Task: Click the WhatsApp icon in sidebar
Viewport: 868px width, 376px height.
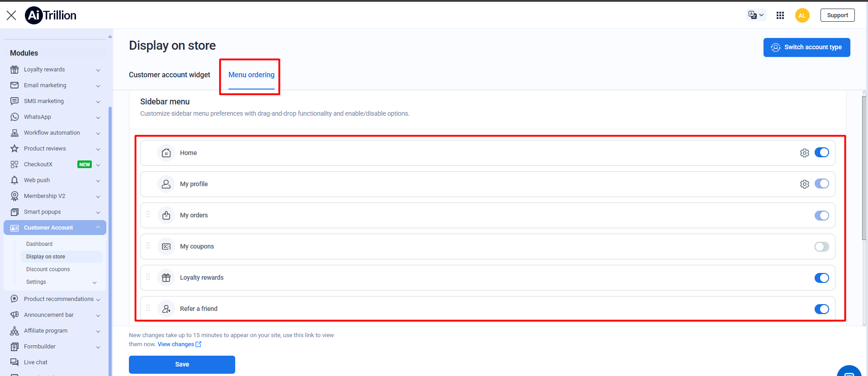Action: [x=14, y=117]
